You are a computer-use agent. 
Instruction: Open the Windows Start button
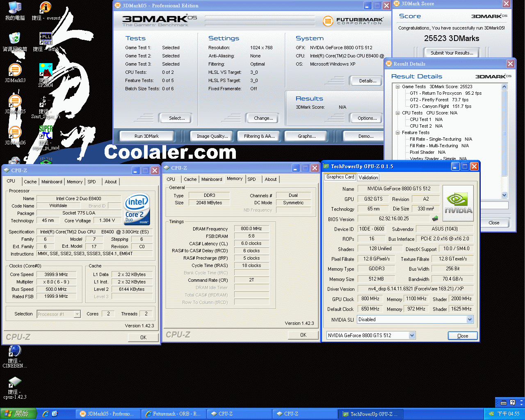[18, 414]
